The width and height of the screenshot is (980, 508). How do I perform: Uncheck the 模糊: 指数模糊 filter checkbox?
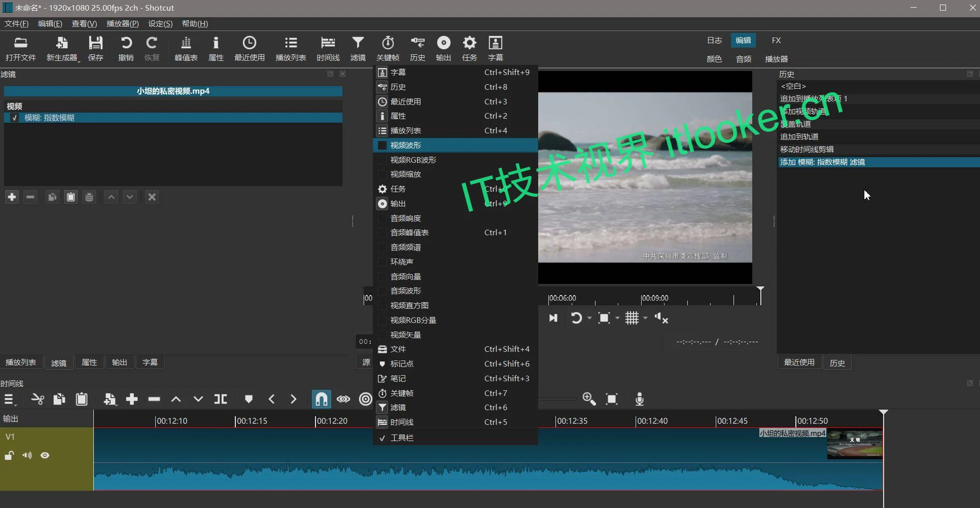15,118
